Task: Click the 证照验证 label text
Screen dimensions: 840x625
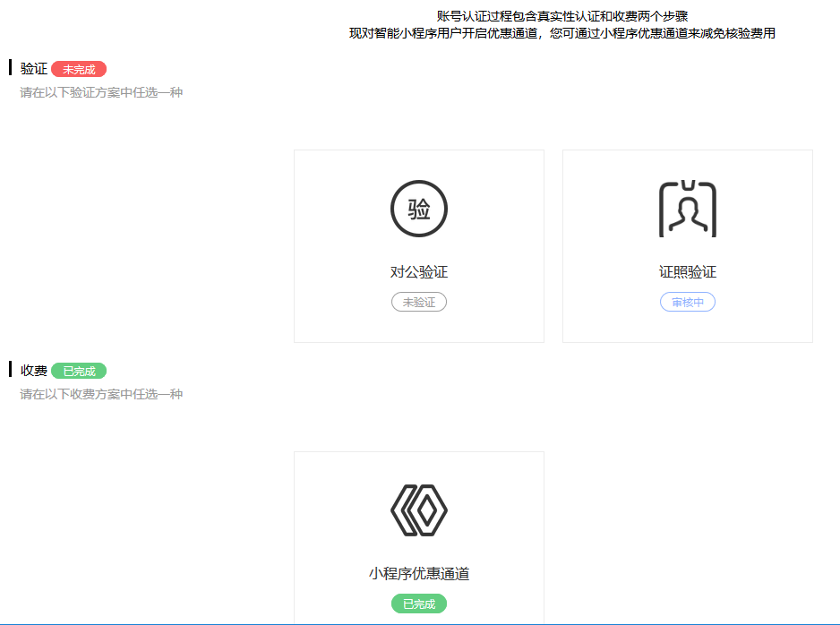Action: (687, 271)
